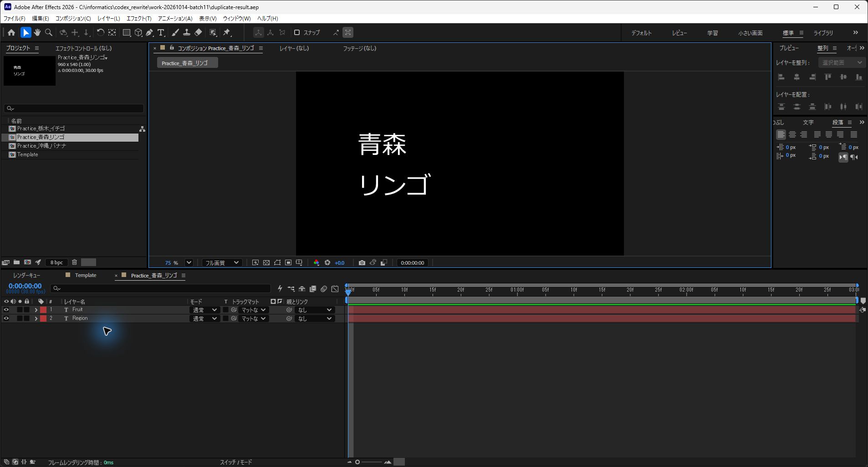The height and width of the screenshot is (467, 868).
Task: Expand the workspace overflow chevron
Action: [855, 32]
